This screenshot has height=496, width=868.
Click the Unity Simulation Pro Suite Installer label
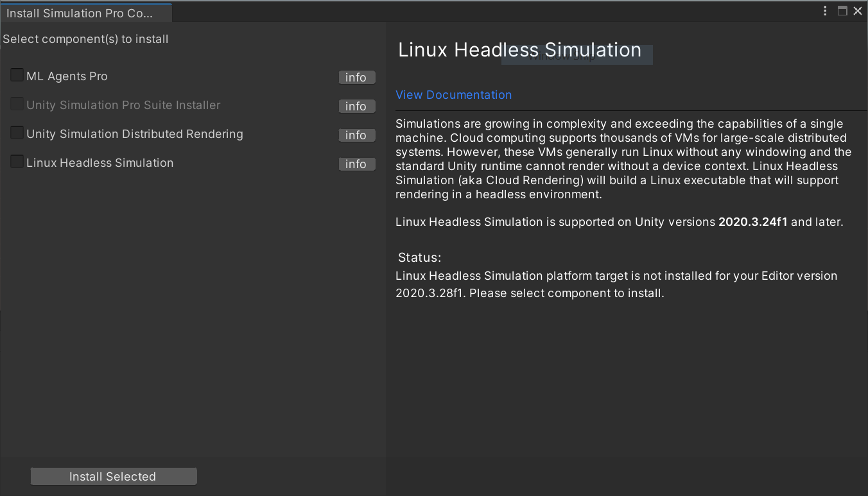tap(123, 105)
